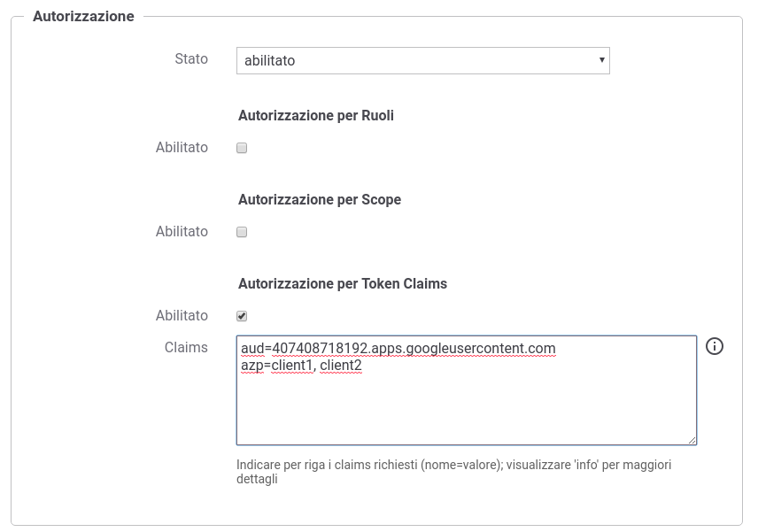
Task: Select the Autorizzazione per Ruoli heading
Action: tap(316, 115)
